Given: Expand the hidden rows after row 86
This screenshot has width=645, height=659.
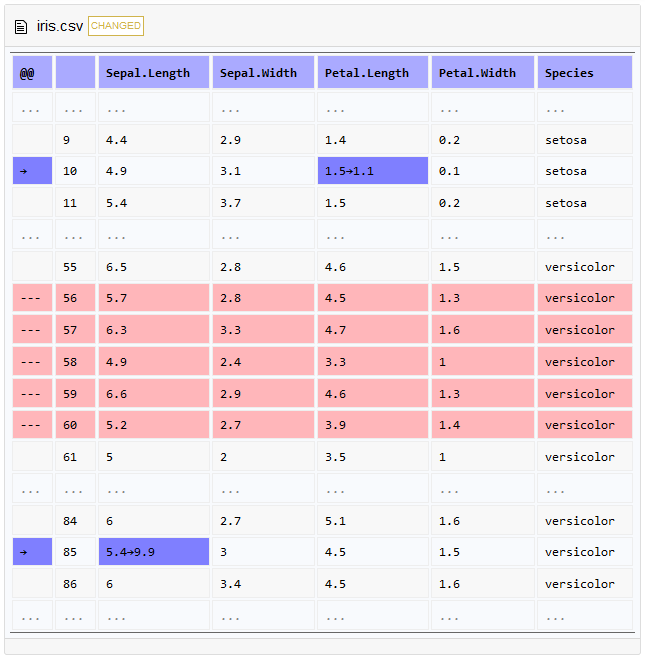Looking at the screenshot, I should [x=32, y=616].
